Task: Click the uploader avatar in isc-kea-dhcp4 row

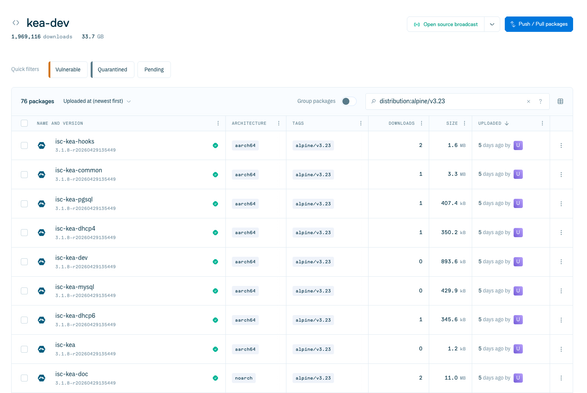Action: [518, 232]
